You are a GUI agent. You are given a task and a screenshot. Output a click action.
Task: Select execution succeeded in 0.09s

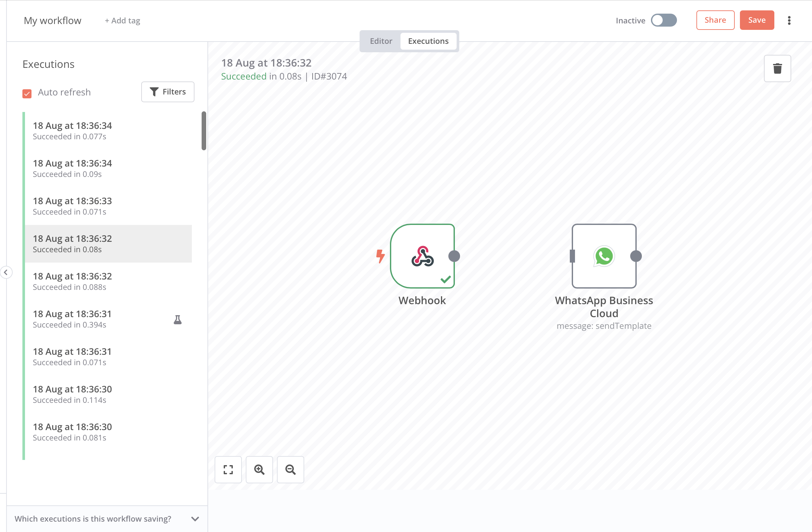click(x=108, y=168)
